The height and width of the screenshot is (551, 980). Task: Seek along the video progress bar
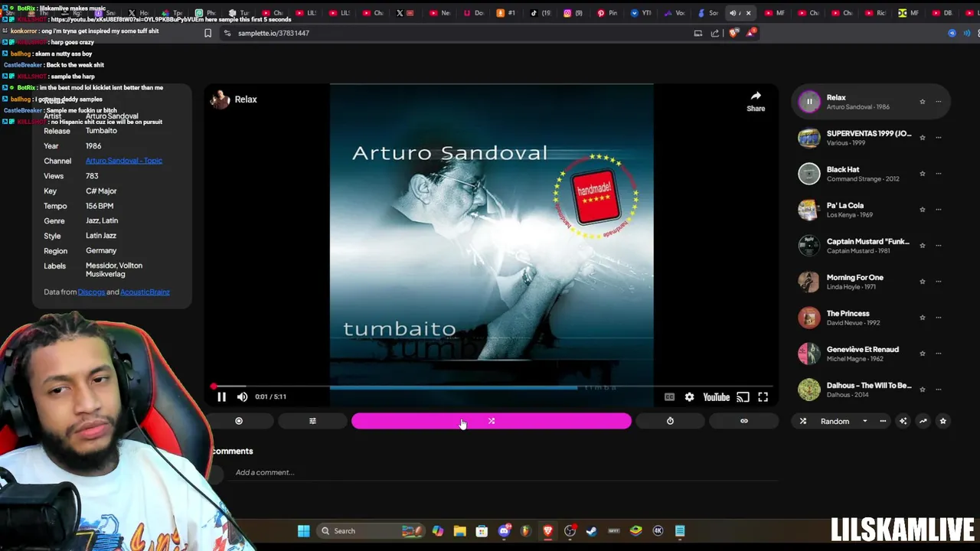492,387
